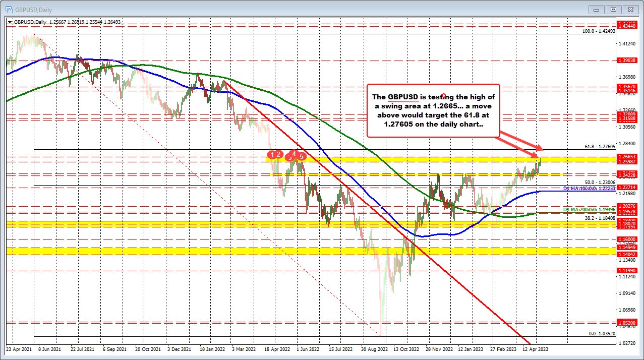Screen dimensions: 644x360
Task: Click the '20 Oct 2021' date on time axis
Action: click(149, 348)
